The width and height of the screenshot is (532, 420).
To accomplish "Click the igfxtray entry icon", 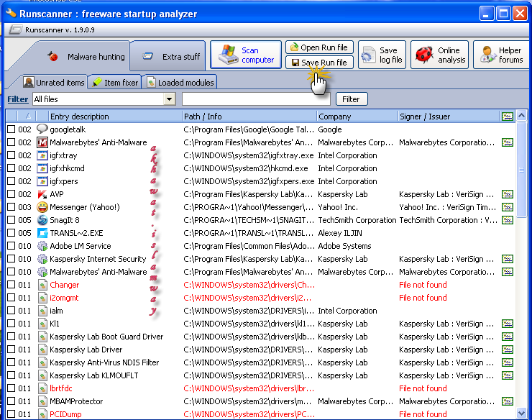I will (42, 155).
